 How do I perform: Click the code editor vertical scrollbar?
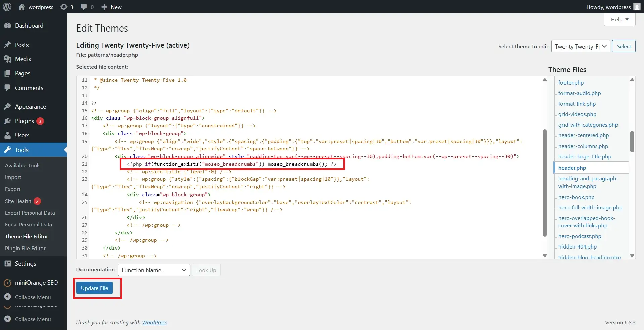545,183
